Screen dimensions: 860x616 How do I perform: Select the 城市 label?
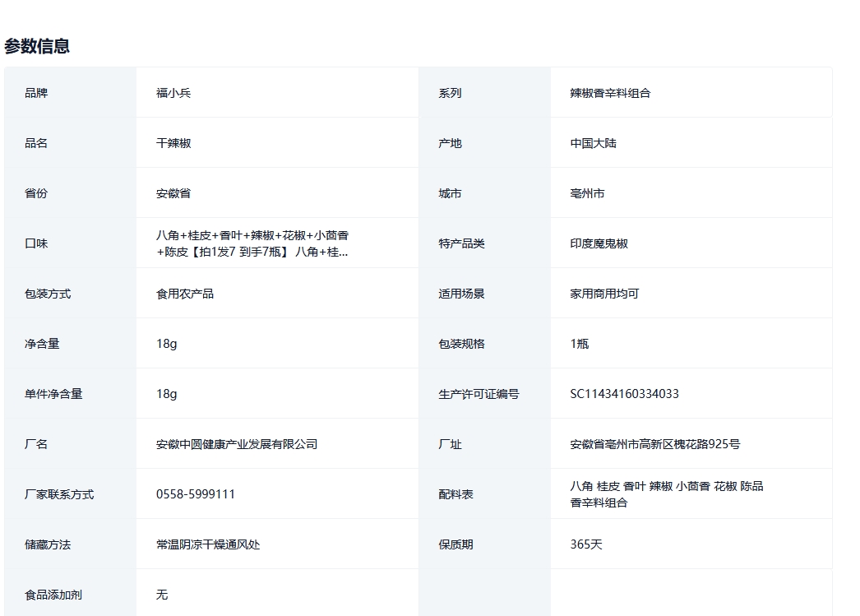coord(450,193)
